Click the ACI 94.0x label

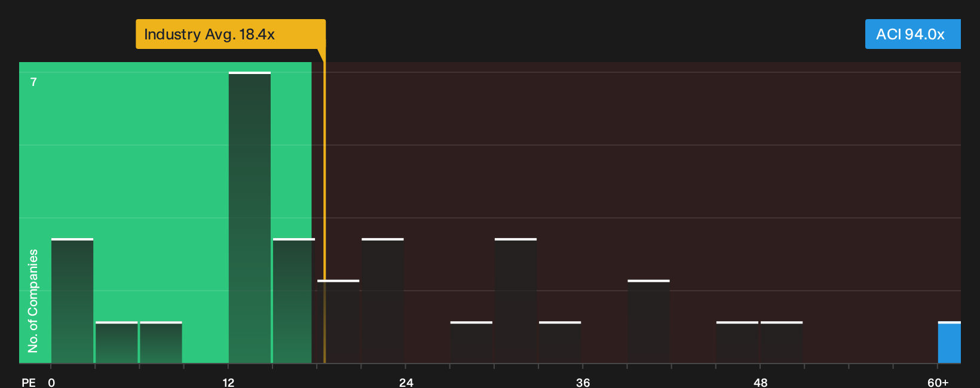(x=912, y=34)
